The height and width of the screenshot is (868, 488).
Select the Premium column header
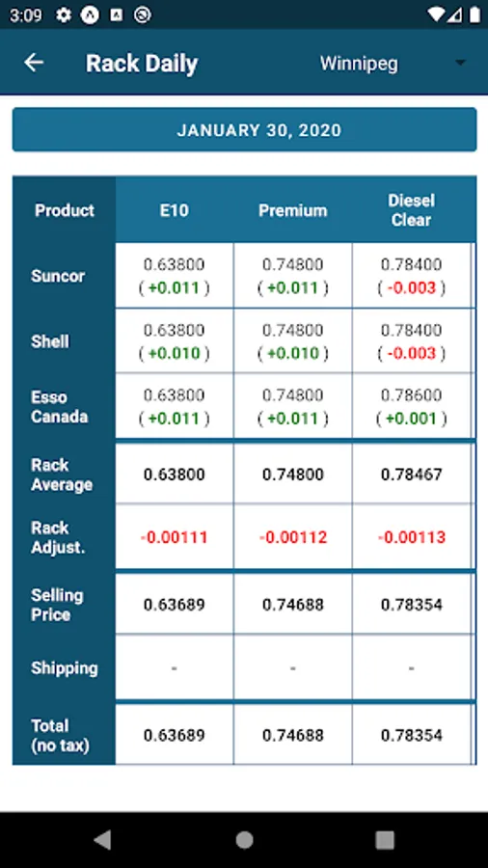point(292,210)
